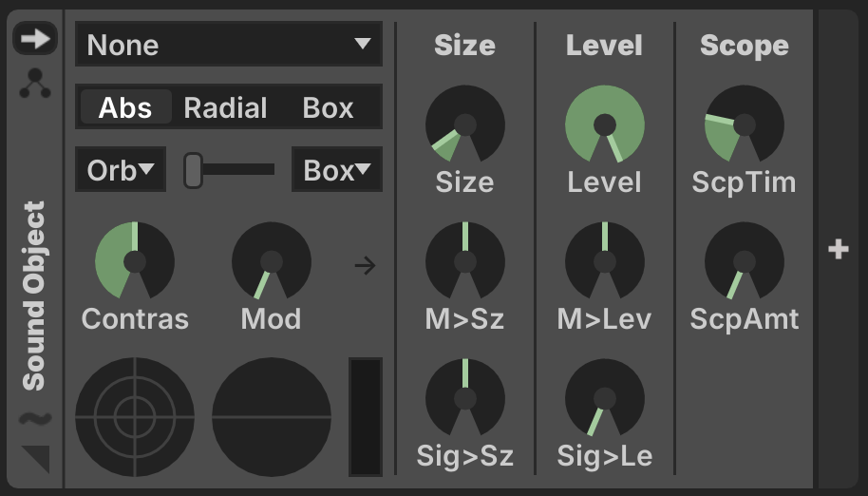
Task: Click the ScpTim knob
Action: pos(744,124)
